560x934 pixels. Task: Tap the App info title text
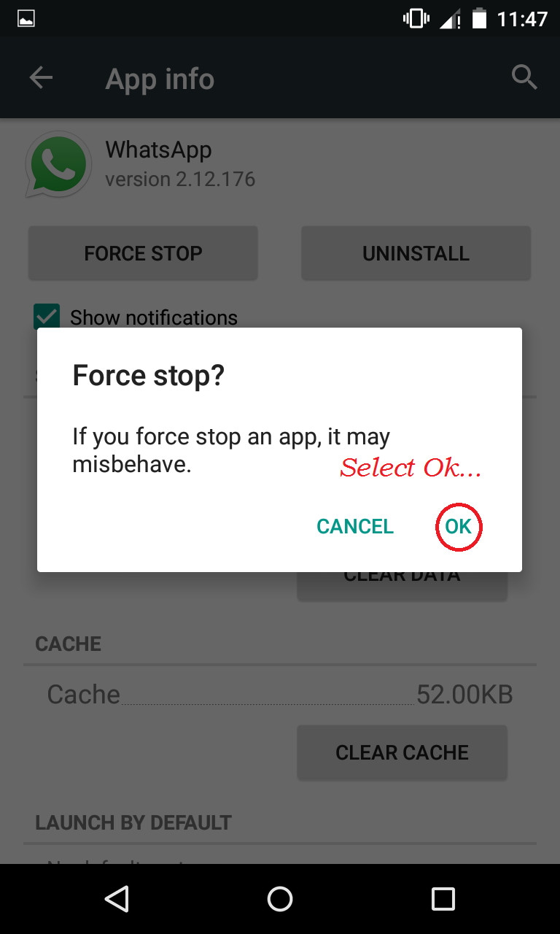[x=160, y=79]
